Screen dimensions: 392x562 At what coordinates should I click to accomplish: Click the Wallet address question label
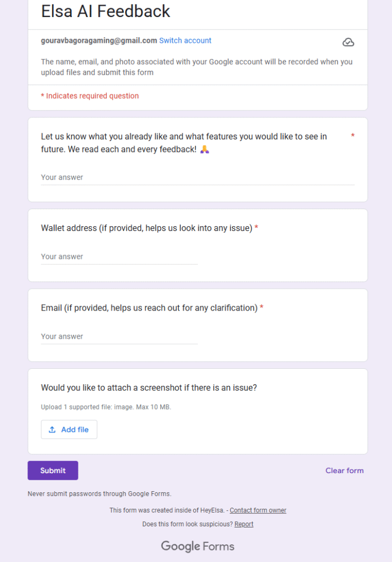click(x=147, y=228)
